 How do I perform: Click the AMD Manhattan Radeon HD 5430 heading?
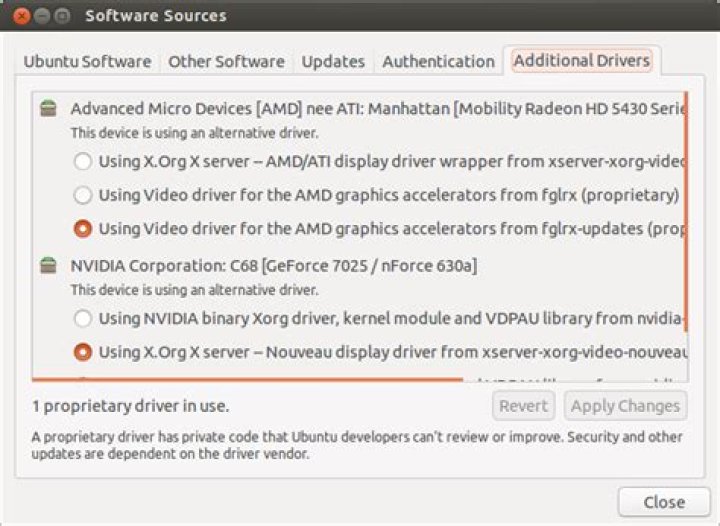point(378,109)
